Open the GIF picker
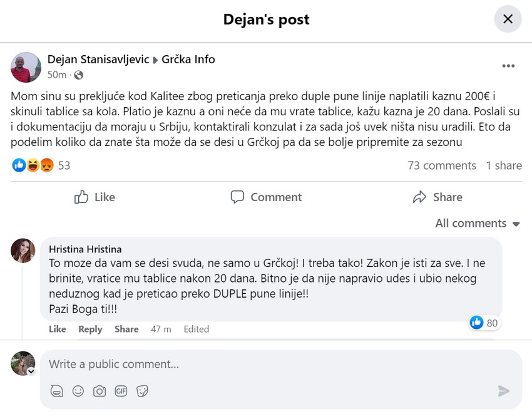532x416 pixels. coord(121,390)
